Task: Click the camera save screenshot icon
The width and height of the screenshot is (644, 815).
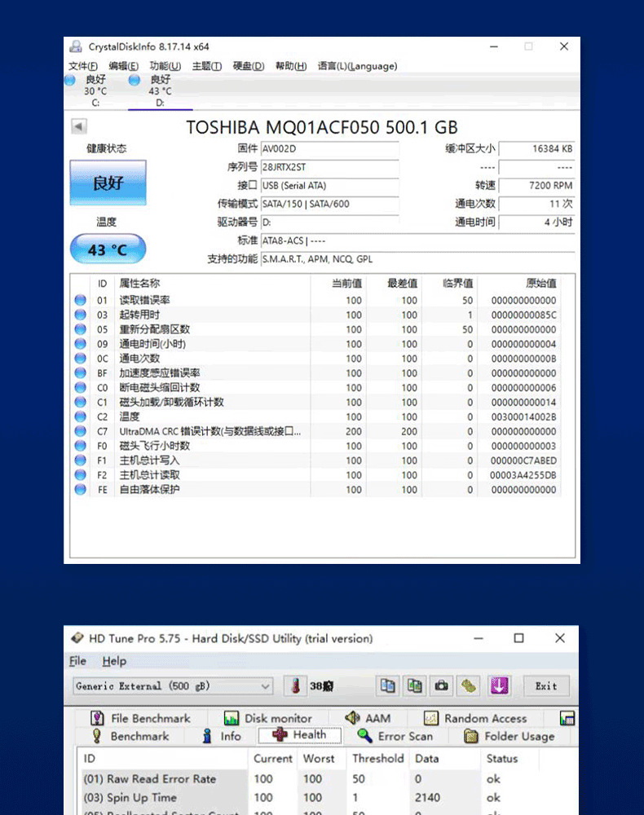Action: coord(442,686)
